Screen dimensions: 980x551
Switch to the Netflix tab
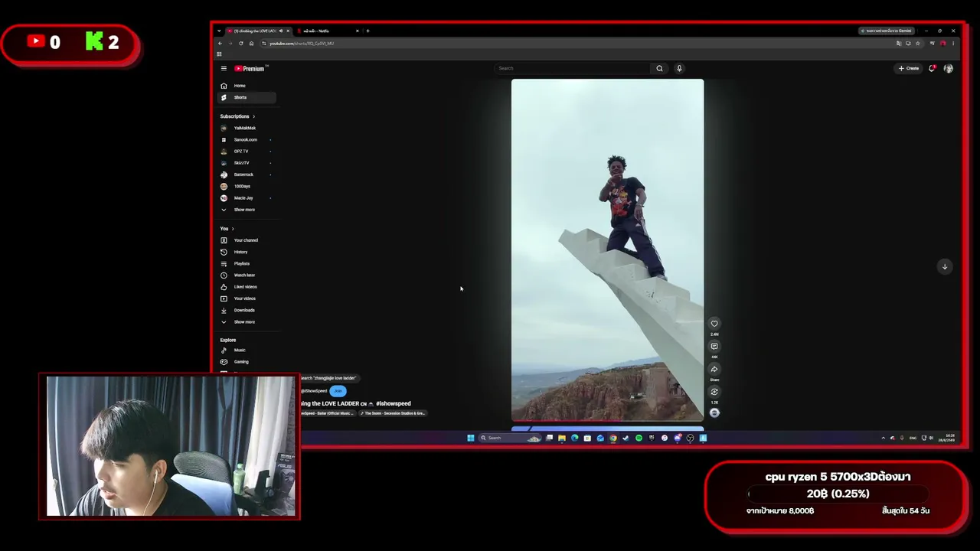click(x=327, y=31)
